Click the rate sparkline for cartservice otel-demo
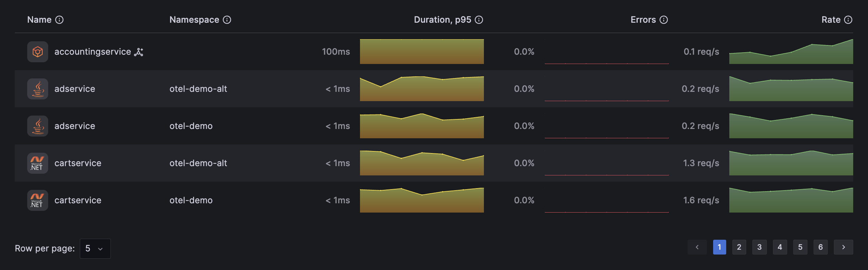This screenshot has width=868, height=270. 791,201
